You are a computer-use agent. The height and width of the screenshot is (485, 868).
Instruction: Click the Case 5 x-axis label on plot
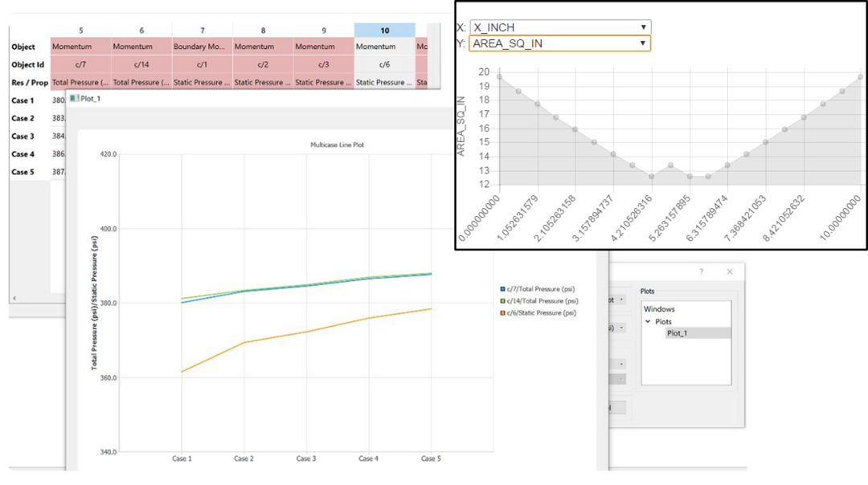431,459
